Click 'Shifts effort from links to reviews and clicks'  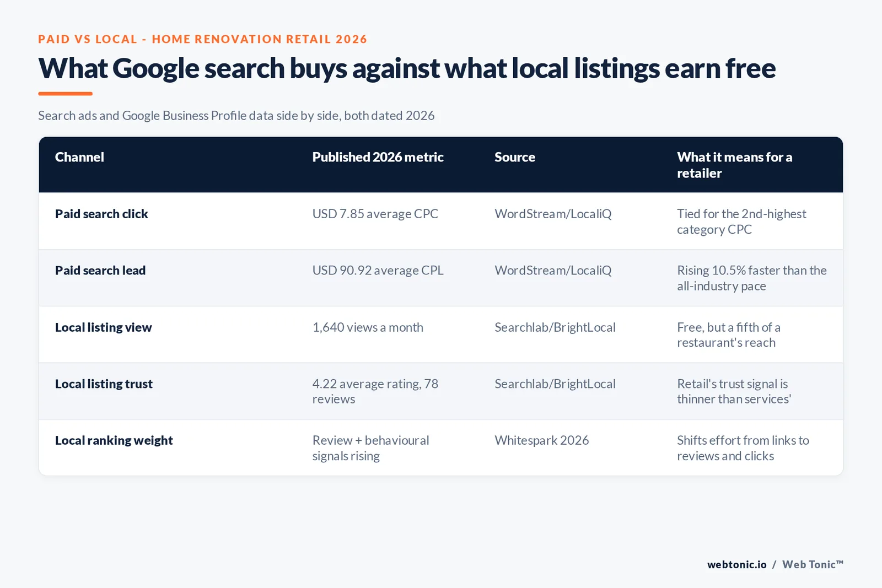click(743, 448)
